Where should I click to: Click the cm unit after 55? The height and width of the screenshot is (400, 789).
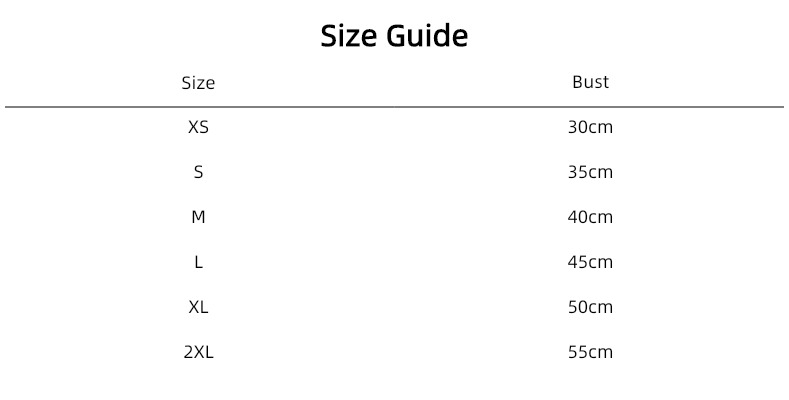(601, 354)
